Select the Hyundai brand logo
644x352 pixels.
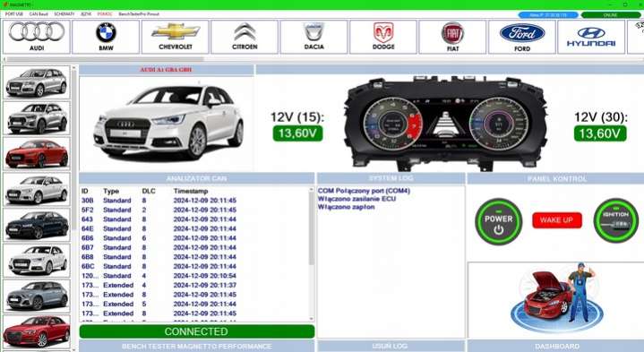point(591,37)
